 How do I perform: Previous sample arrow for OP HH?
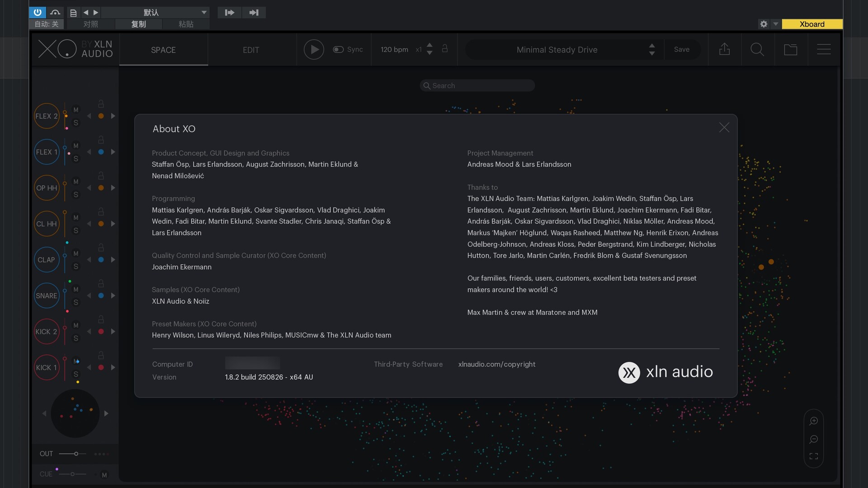point(89,188)
